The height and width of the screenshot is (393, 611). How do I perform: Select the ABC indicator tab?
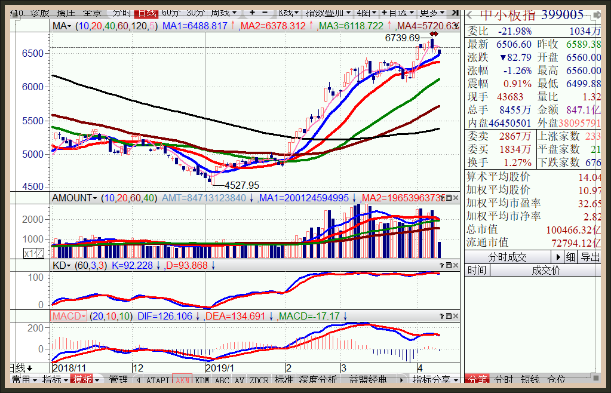tap(222, 379)
